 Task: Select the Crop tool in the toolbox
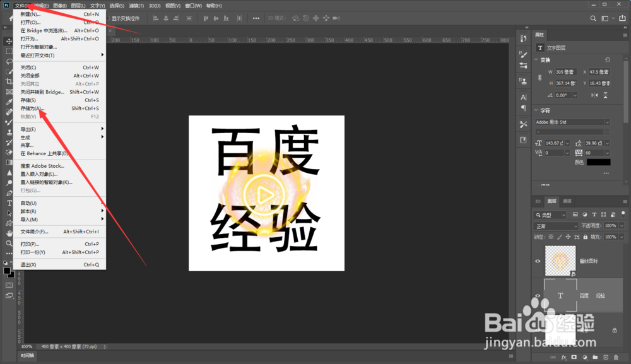tap(9, 81)
